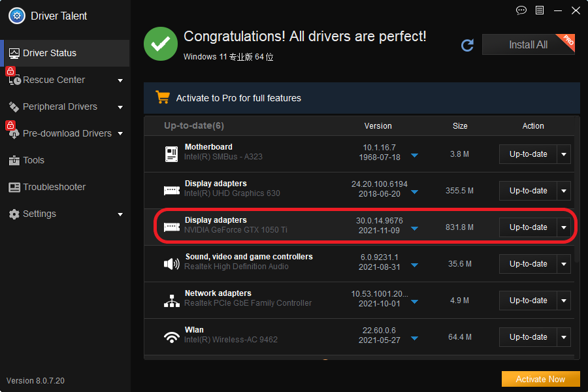
Task: Click the Driver Talent gear logo
Action: 17,16
